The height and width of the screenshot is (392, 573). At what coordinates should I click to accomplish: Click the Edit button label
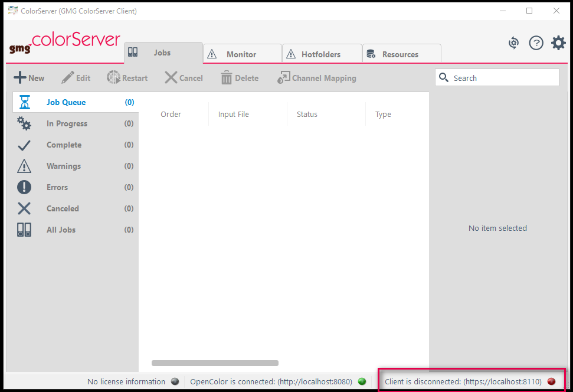click(83, 78)
